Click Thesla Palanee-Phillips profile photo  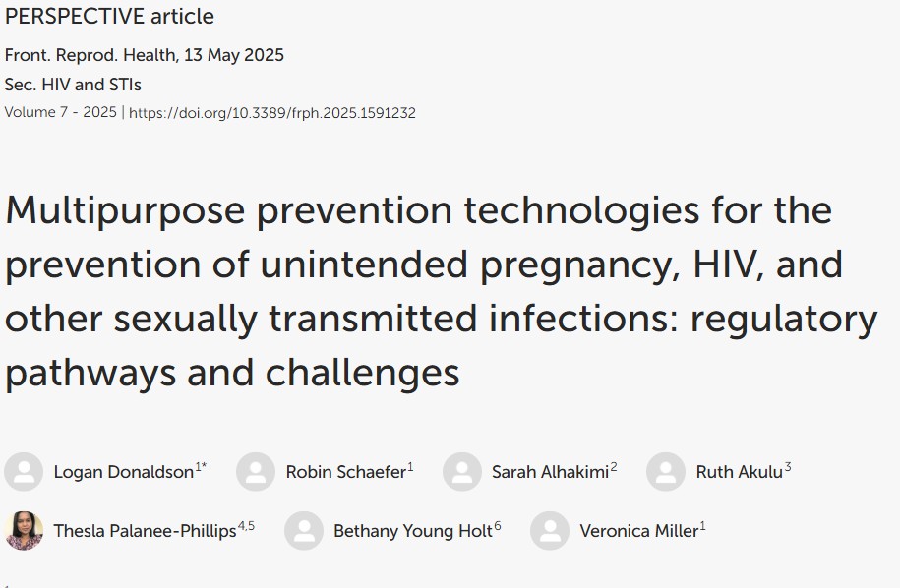click(x=24, y=531)
